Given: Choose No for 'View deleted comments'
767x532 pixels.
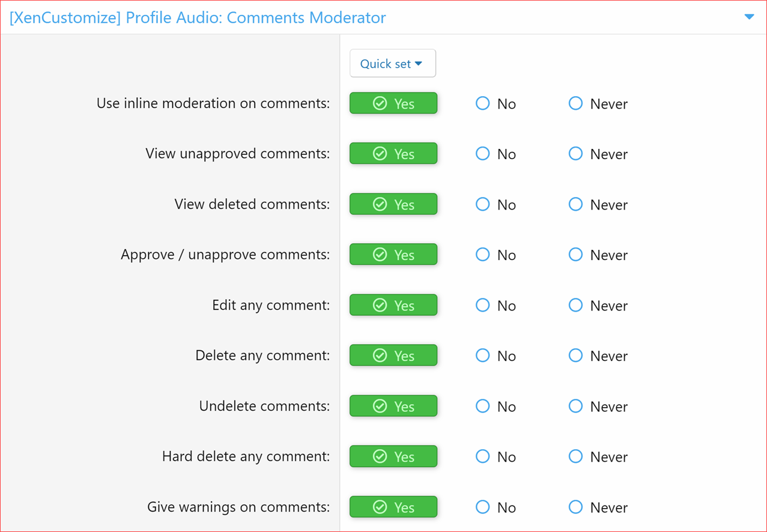Looking at the screenshot, I should pyautogui.click(x=482, y=204).
